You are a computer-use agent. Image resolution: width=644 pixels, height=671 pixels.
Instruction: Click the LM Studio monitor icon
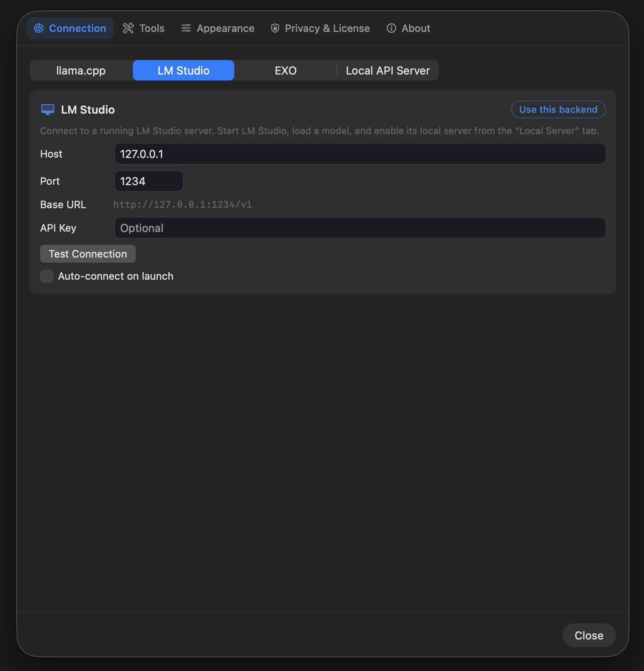click(48, 109)
